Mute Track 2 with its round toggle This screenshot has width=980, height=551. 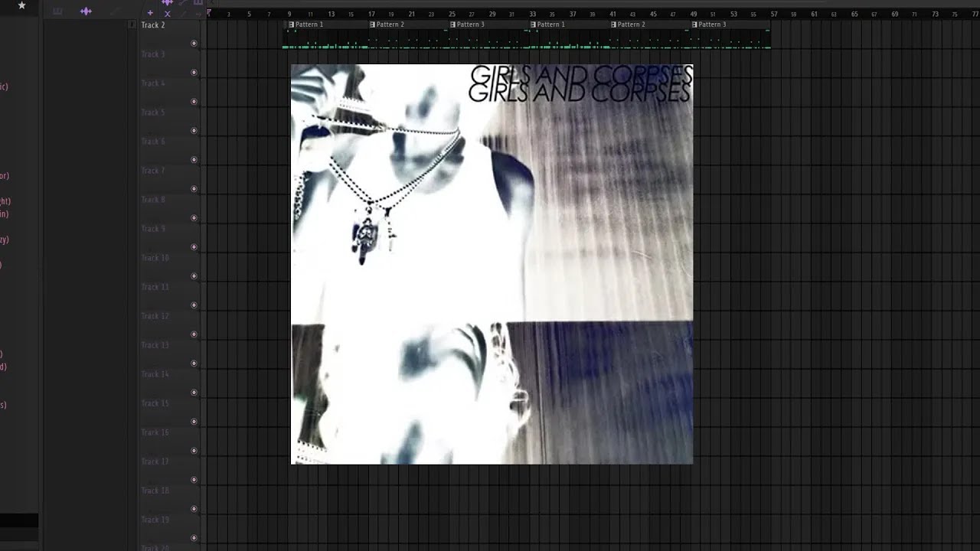[x=194, y=44]
